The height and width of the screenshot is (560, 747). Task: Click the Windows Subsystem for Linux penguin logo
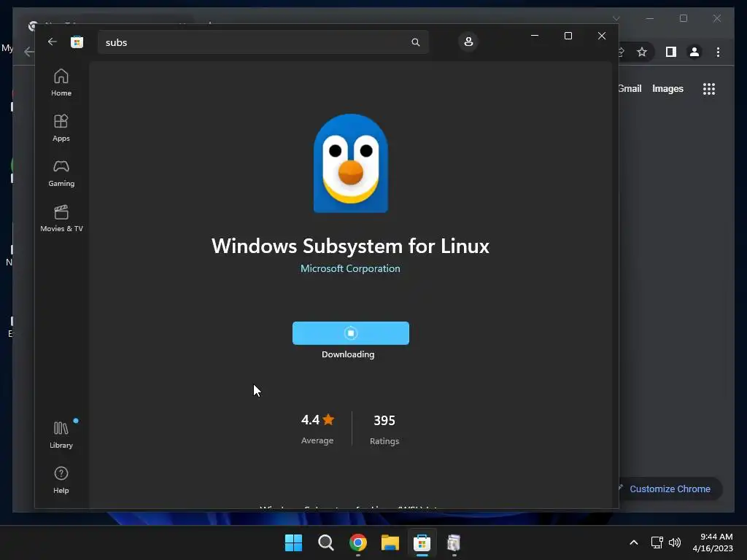tap(351, 163)
